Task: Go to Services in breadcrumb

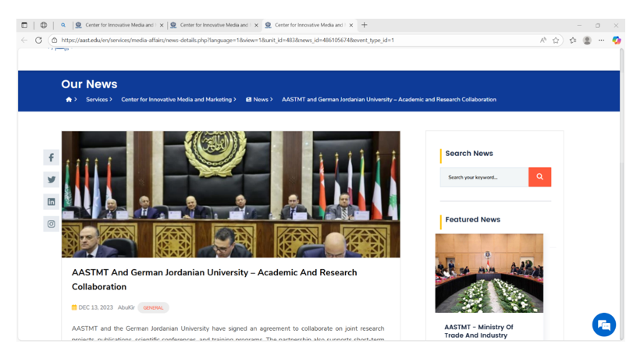Action: [x=97, y=100]
